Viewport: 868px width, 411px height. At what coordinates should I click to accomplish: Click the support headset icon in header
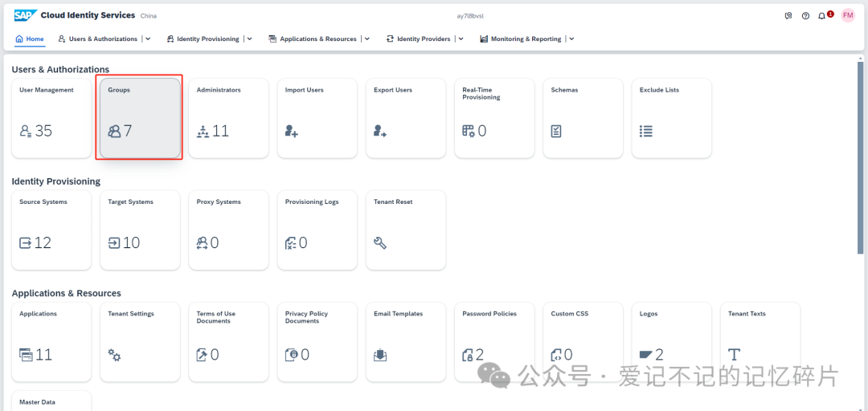(788, 16)
